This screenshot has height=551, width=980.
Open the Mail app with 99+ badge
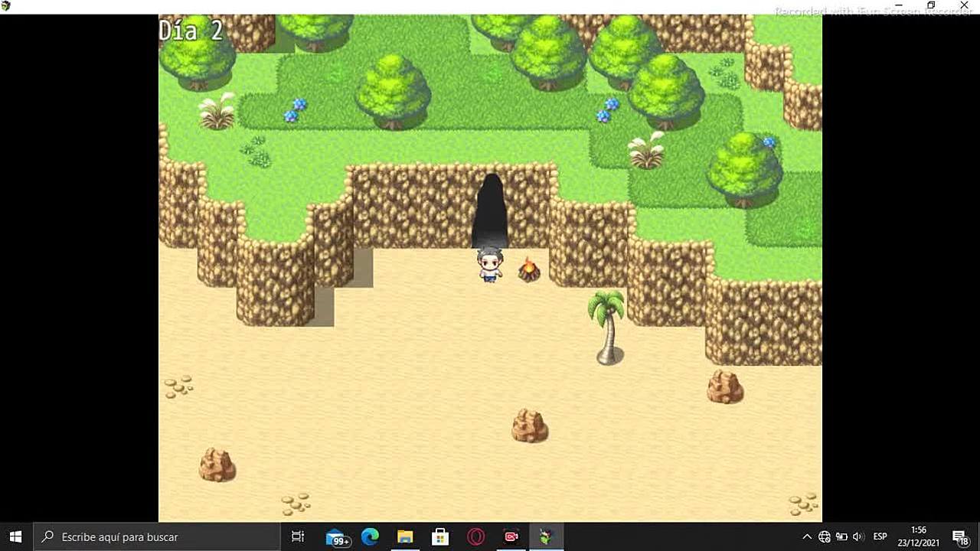pyautogui.click(x=337, y=536)
